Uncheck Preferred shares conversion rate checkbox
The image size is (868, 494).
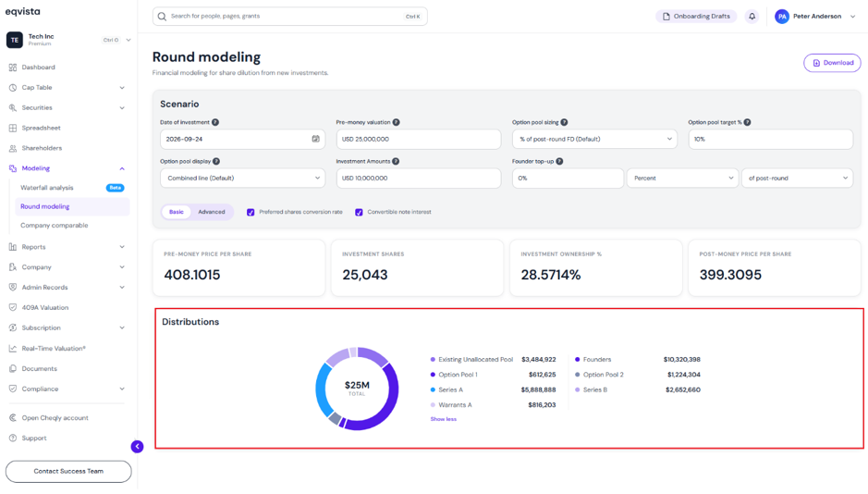pos(251,212)
